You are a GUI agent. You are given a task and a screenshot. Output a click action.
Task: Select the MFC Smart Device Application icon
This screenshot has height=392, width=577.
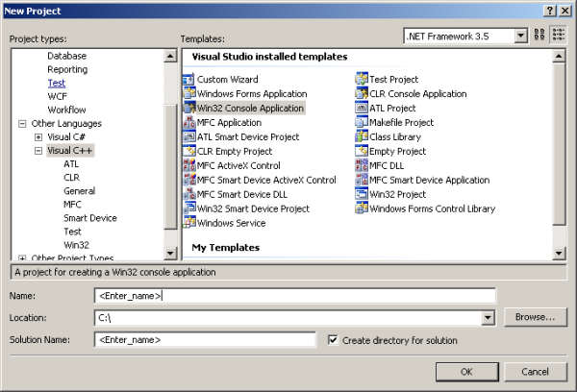[x=362, y=180]
